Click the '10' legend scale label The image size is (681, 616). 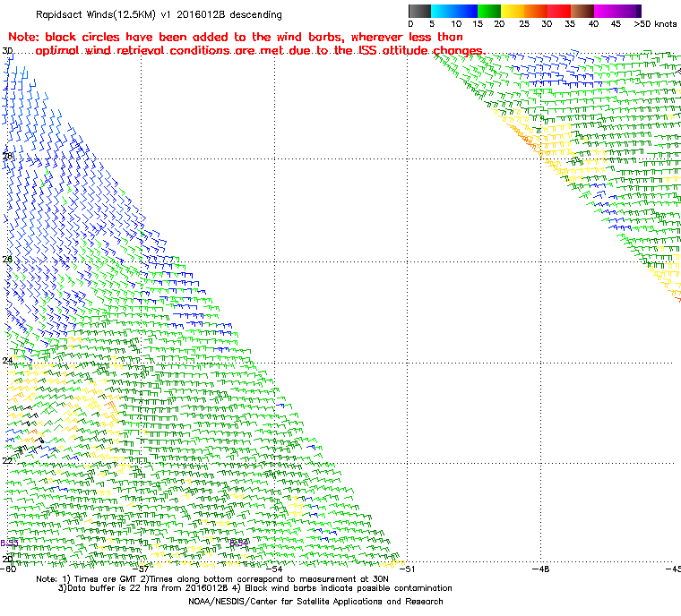[x=456, y=24]
